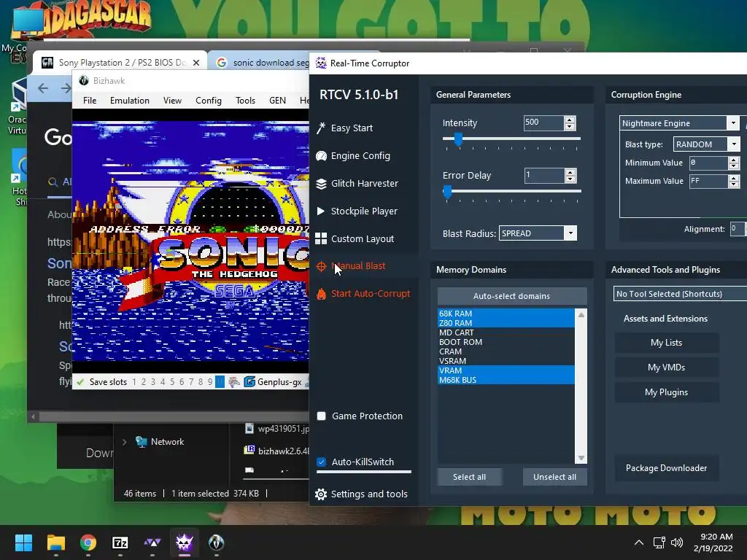Toggle VSRAM memory domain

pos(506,361)
